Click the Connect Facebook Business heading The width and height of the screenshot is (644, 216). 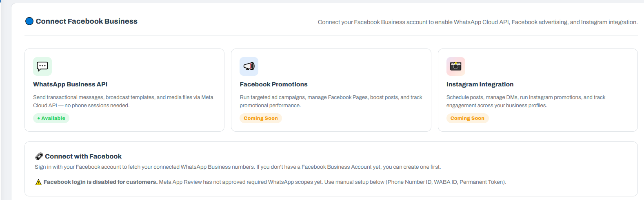(x=87, y=21)
